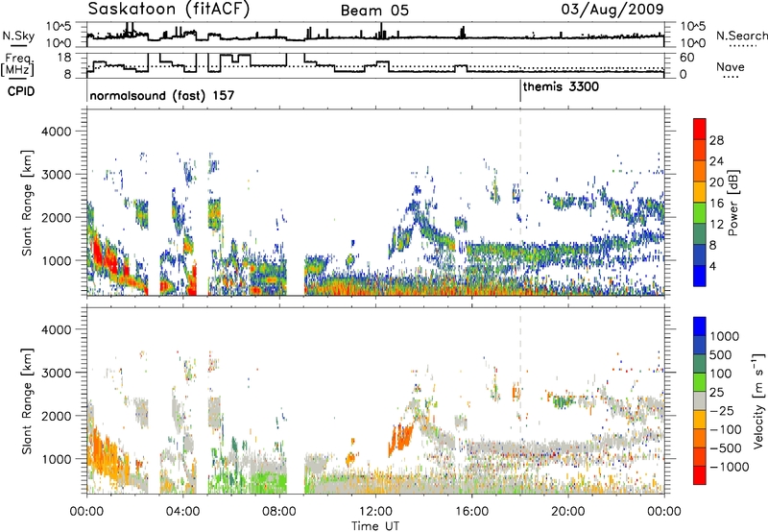Viewport: 768px width, 532px height.
Task: Click the Velocity [m s-1] colorbar title
Action: click(x=758, y=400)
